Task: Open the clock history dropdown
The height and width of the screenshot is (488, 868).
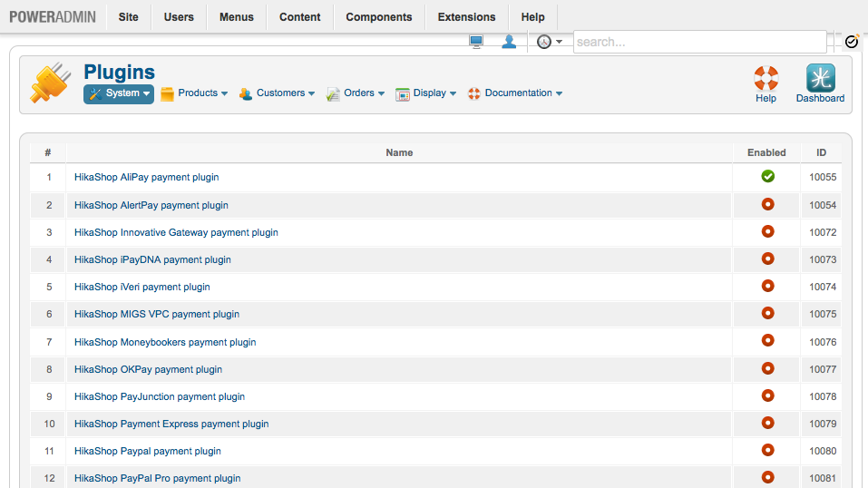Action: click(549, 42)
